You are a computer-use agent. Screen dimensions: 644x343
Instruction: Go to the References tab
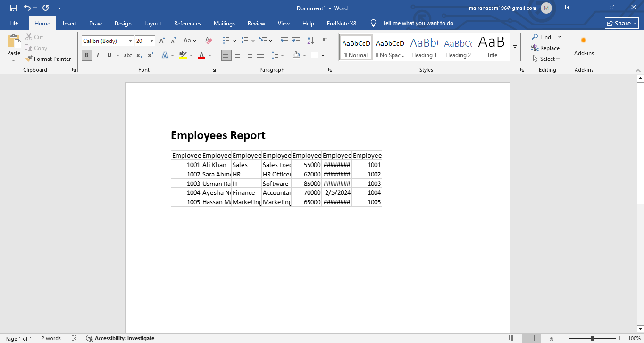(187, 23)
